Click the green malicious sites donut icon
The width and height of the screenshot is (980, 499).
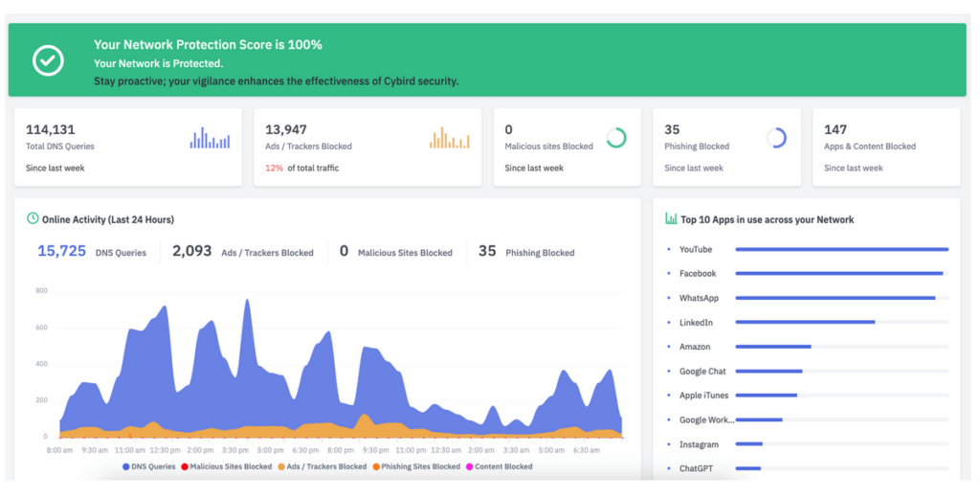[616, 138]
